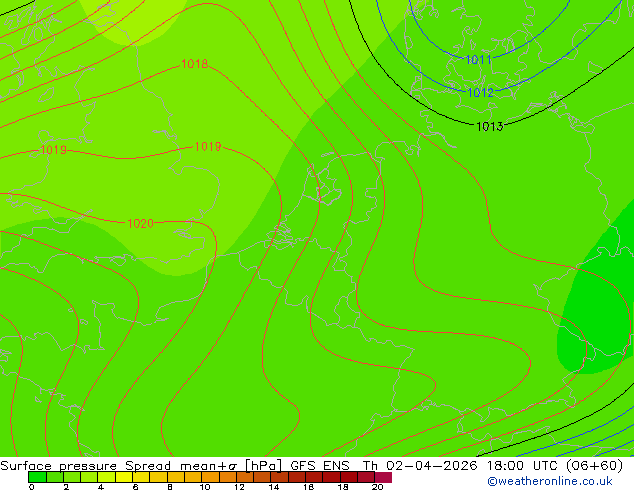The height and width of the screenshot is (490, 634).
Task: Pick the bright yellow legend swatch
Action: click(124, 477)
